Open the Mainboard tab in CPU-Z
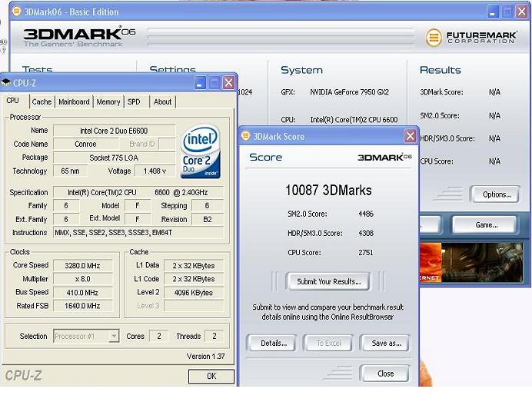Screen dimensions: 532x415 [x=74, y=101]
